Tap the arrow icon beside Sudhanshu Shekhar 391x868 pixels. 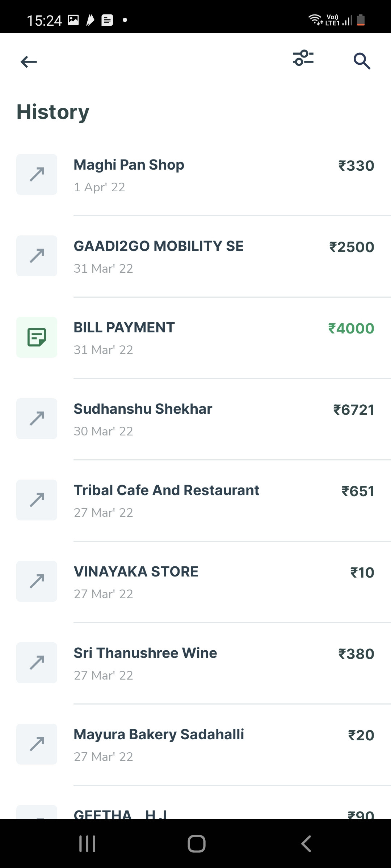tap(37, 418)
